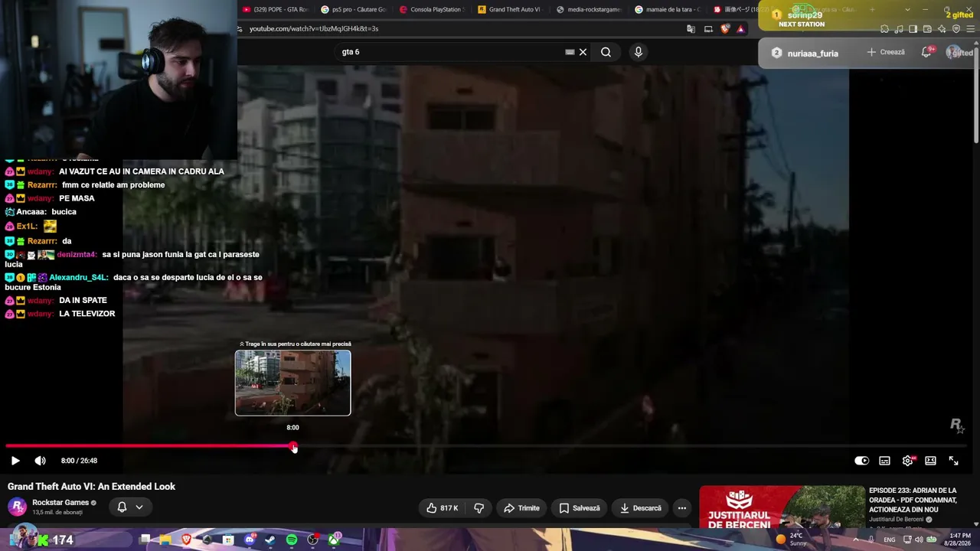The height and width of the screenshot is (551, 980).
Task: Dislike the video with thumbs down
Action: [479, 508]
